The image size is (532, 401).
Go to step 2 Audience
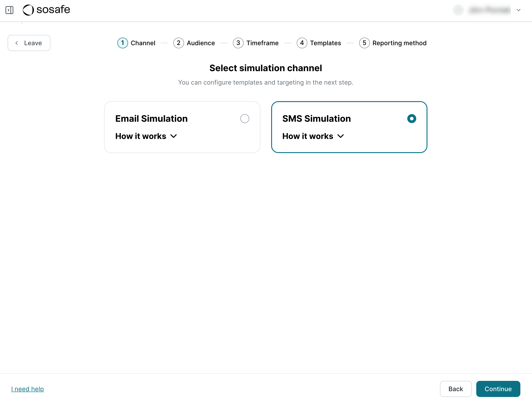click(194, 43)
